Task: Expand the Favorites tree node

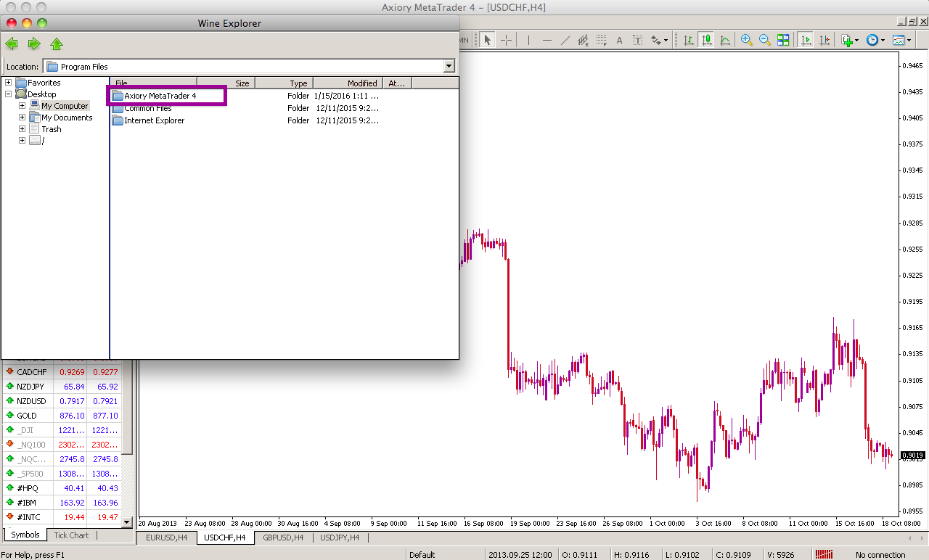Action: [x=9, y=83]
